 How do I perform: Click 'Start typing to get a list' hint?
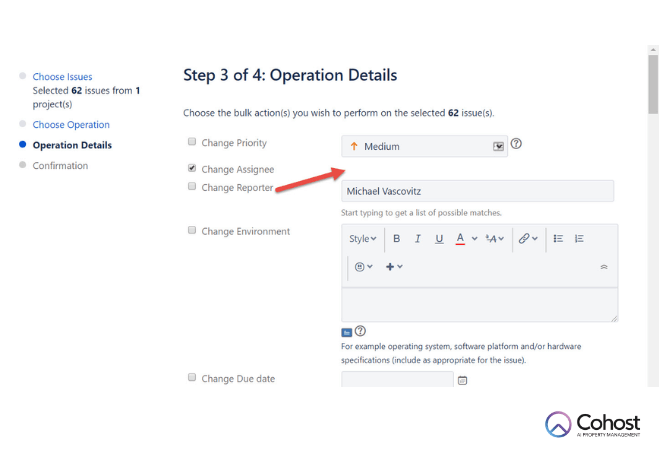(421, 213)
